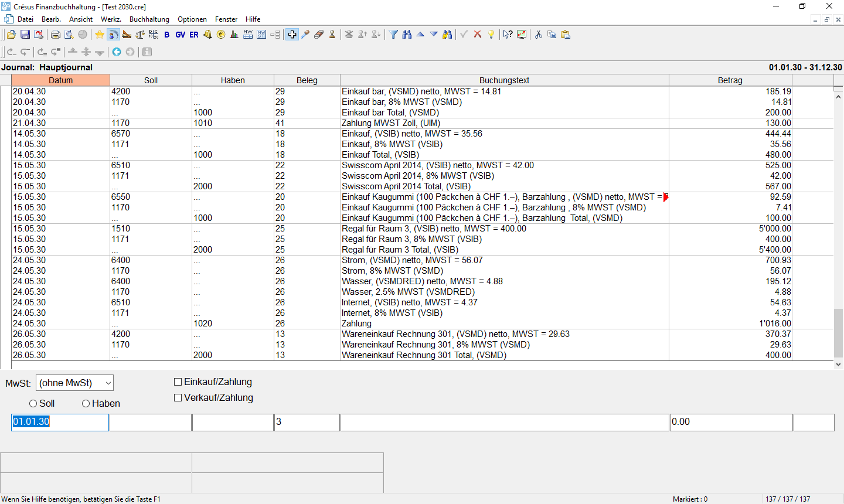Image resolution: width=844 pixels, height=504 pixels.
Task: Open the Fenster menu
Action: click(226, 19)
